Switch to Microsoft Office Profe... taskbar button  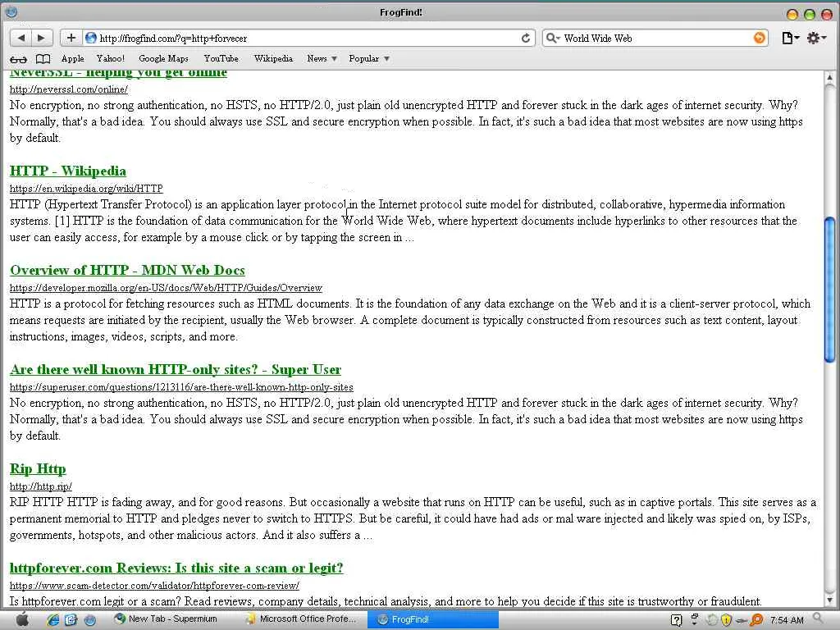click(x=301, y=619)
